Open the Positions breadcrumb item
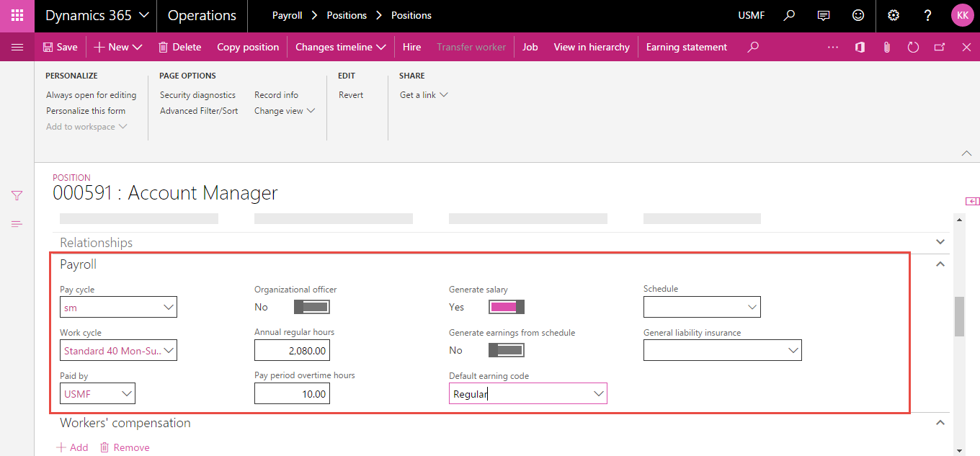Image resolution: width=980 pixels, height=456 pixels. (346, 15)
